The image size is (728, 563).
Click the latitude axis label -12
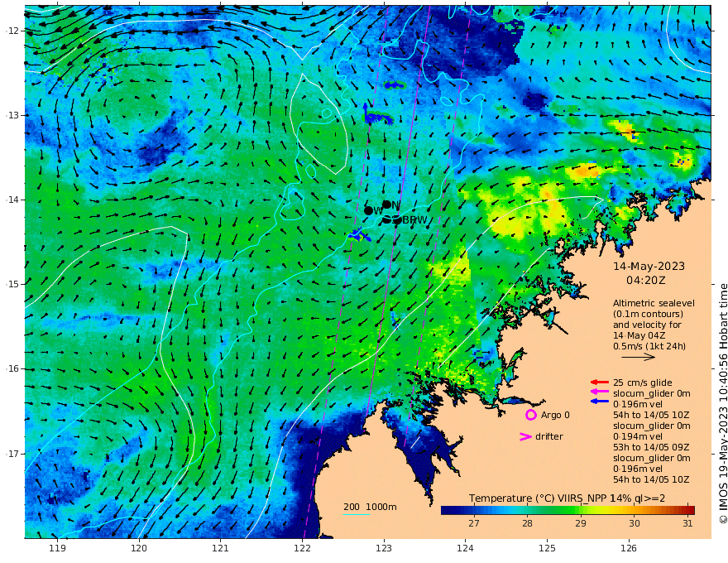click(x=11, y=30)
